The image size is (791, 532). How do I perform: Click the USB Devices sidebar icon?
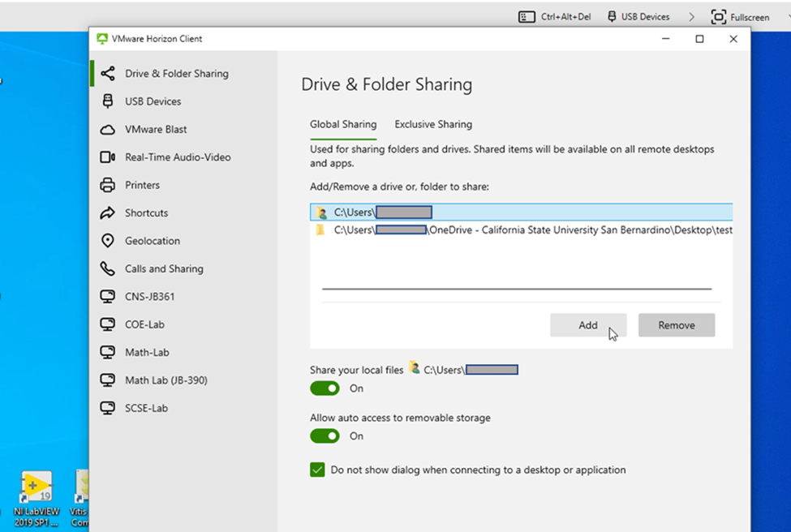[x=107, y=101]
